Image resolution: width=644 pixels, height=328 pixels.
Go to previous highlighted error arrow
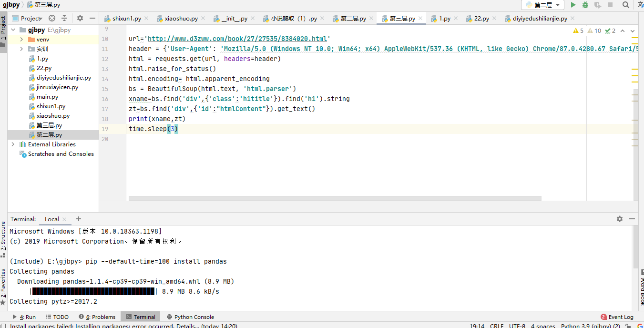click(624, 31)
